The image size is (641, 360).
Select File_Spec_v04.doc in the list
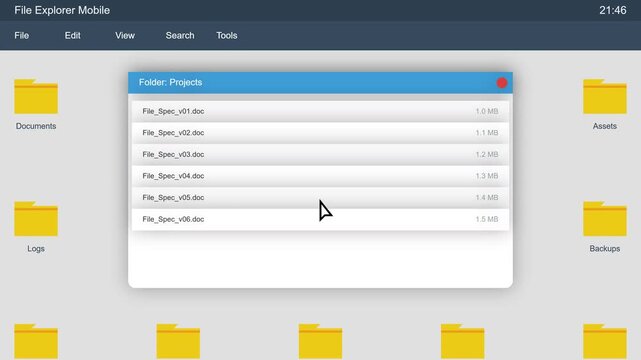coord(320,176)
